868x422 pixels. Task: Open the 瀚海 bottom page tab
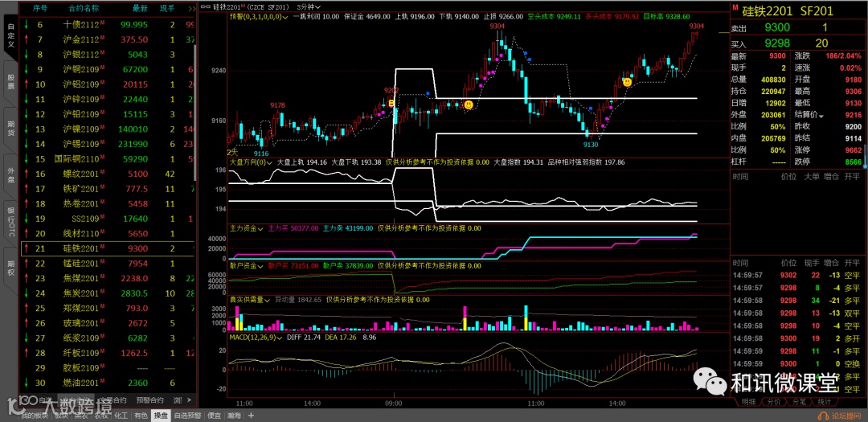(235, 416)
